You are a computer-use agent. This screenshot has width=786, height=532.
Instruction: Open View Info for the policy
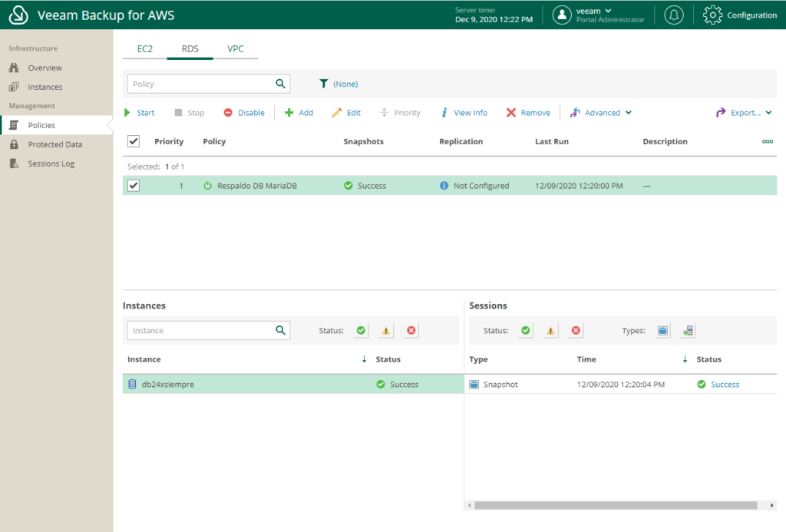coord(464,113)
